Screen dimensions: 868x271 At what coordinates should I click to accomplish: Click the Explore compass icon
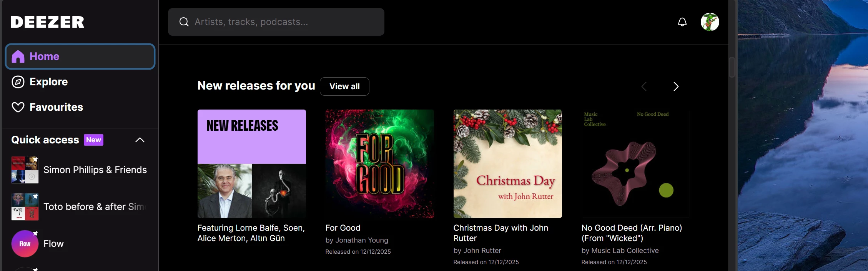18,82
